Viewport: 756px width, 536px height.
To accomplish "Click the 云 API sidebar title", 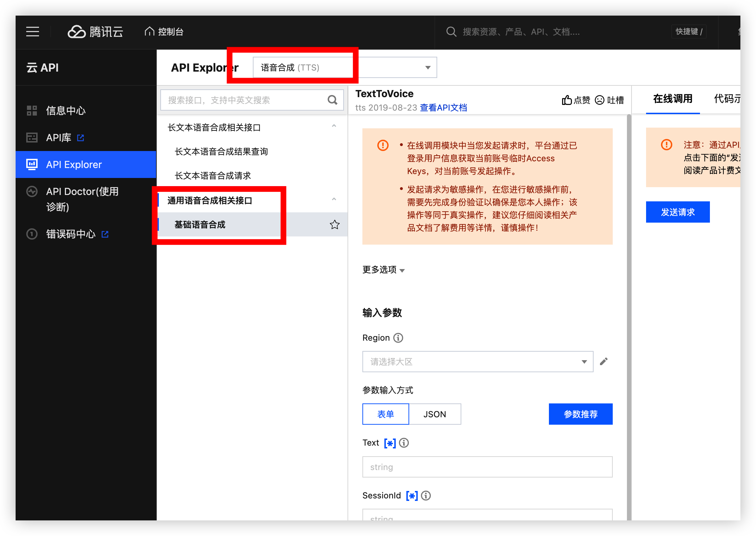I will pyautogui.click(x=42, y=67).
